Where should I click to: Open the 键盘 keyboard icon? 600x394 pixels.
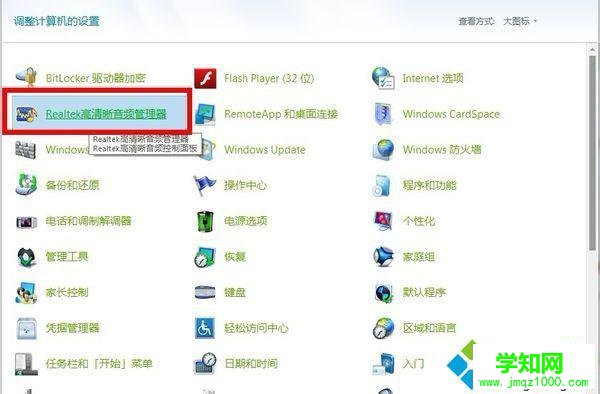pyautogui.click(x=205, y=292)
